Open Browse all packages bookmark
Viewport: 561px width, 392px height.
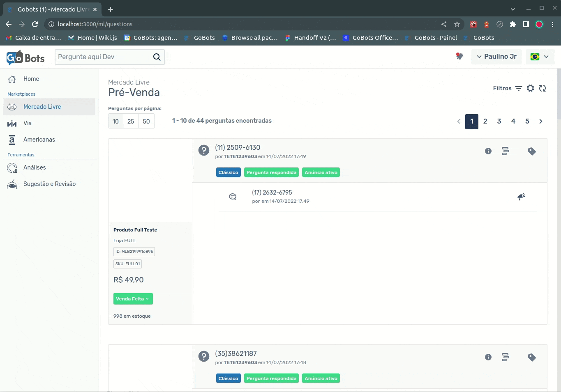(x=250, y=38)
